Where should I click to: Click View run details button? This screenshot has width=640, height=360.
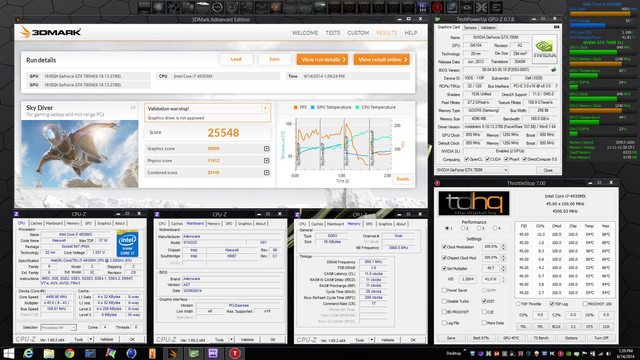(x=322, y=60)
